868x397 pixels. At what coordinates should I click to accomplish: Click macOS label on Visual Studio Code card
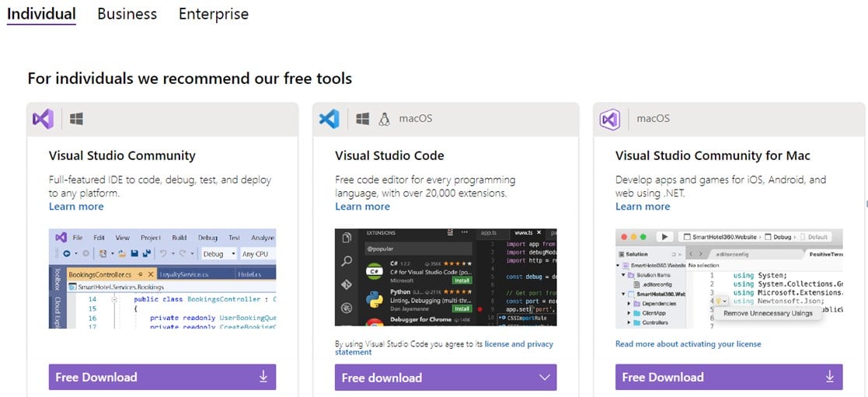click(416, 119)
